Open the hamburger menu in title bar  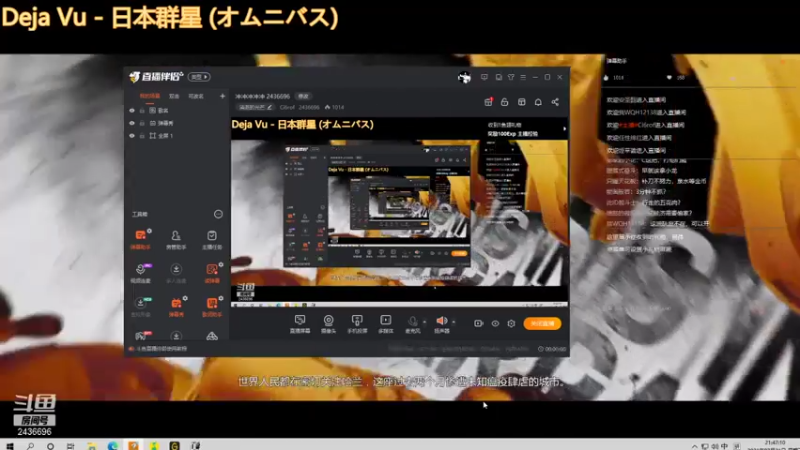523,77
